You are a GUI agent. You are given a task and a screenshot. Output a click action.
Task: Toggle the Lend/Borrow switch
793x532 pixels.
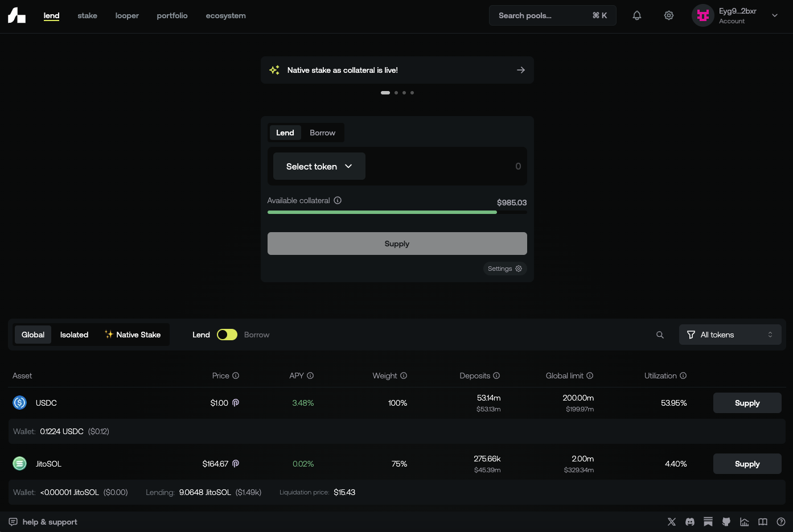227,335
